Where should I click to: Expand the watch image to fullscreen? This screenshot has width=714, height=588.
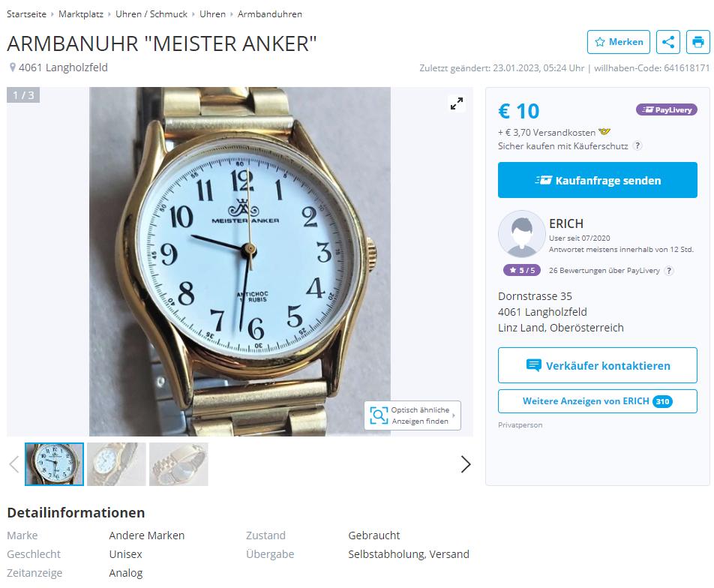[457, 103]
